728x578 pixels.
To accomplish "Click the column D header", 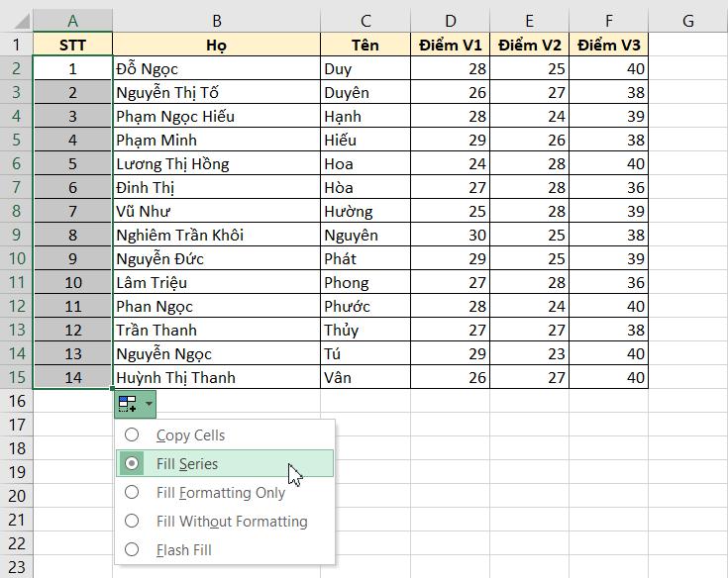I will point(450,21).
